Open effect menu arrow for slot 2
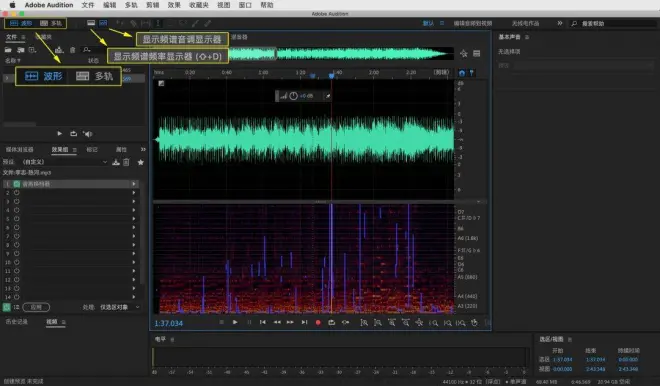The image size is (660, 386). coord(134,193)
